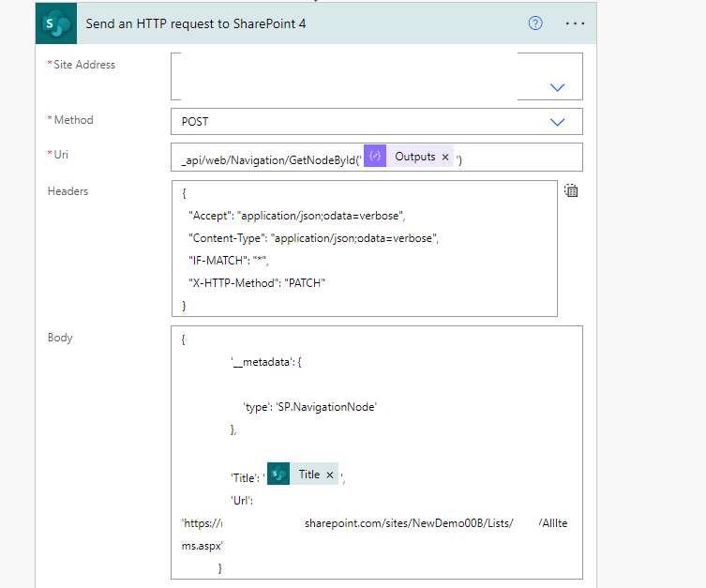Image resolution: width=706 pixels, height=588 pixels.
Task: Click the Accept header line text
Action: tap(296, 216)
